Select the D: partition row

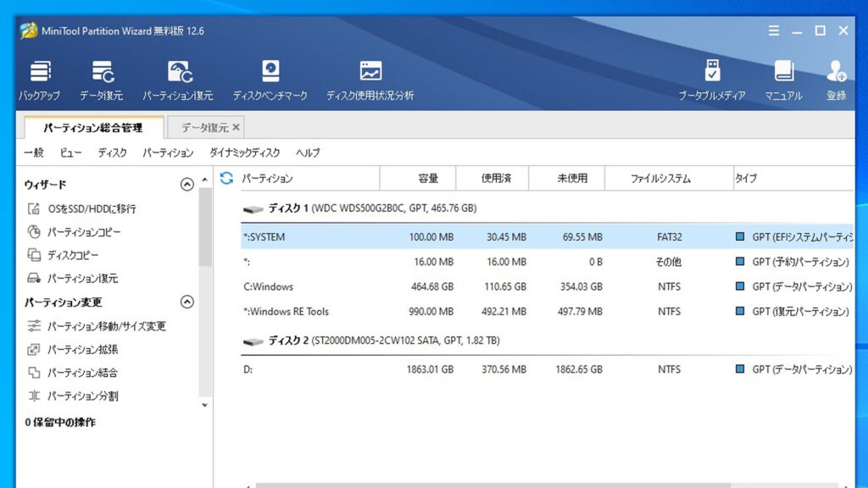click(547, 369)
